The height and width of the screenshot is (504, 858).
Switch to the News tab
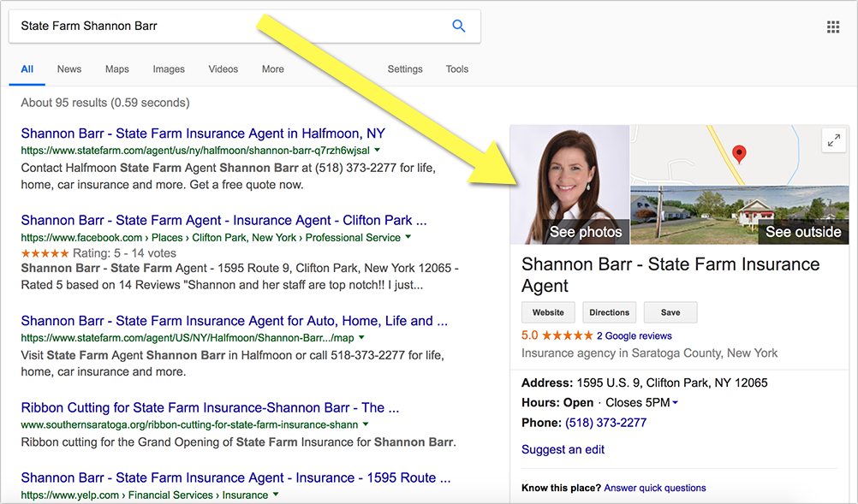[69, 68]
